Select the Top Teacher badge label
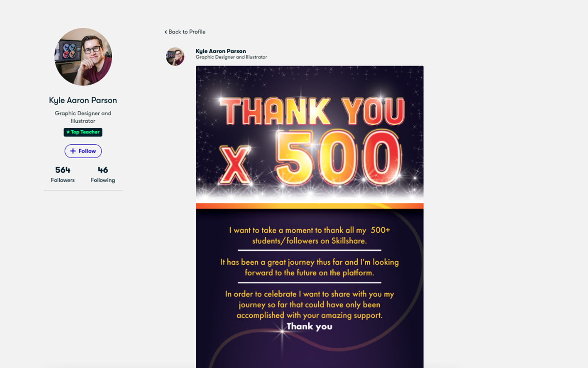 [x=83, y=132]
